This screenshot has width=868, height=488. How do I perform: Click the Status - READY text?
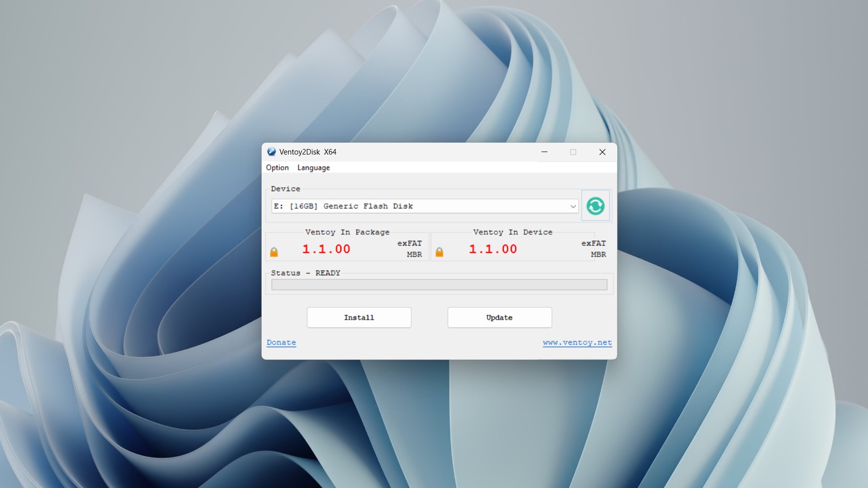pyautogui.click(x=306, y=273)
